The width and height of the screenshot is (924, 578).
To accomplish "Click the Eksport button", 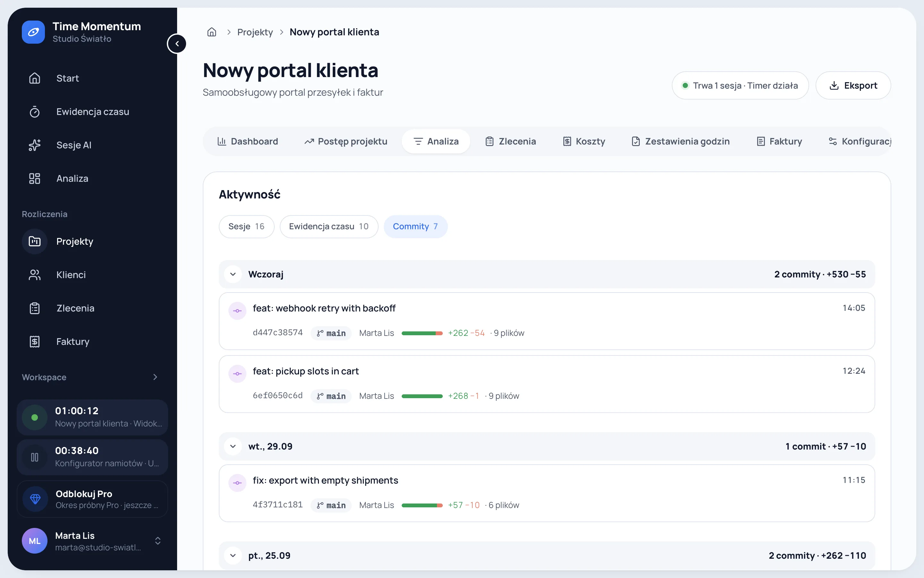I will (x=853, y=85).
